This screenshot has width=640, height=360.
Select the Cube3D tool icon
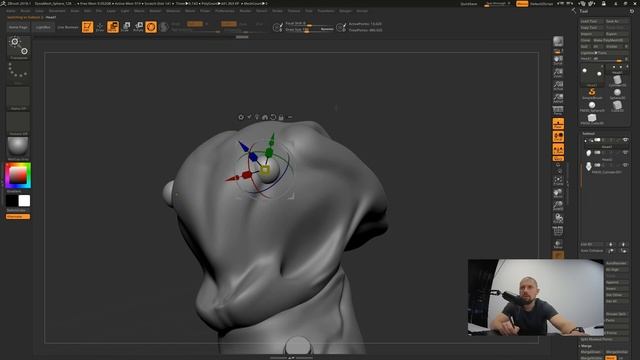pos(617,107)
